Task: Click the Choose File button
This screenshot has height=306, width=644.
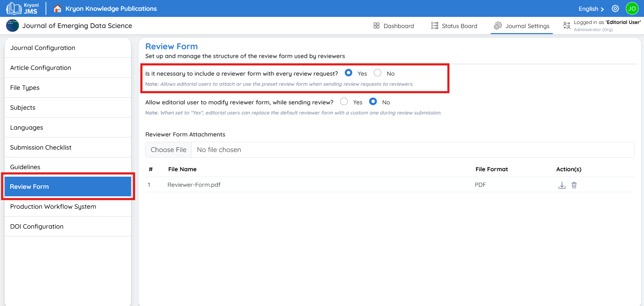Action: coord(169,150)
